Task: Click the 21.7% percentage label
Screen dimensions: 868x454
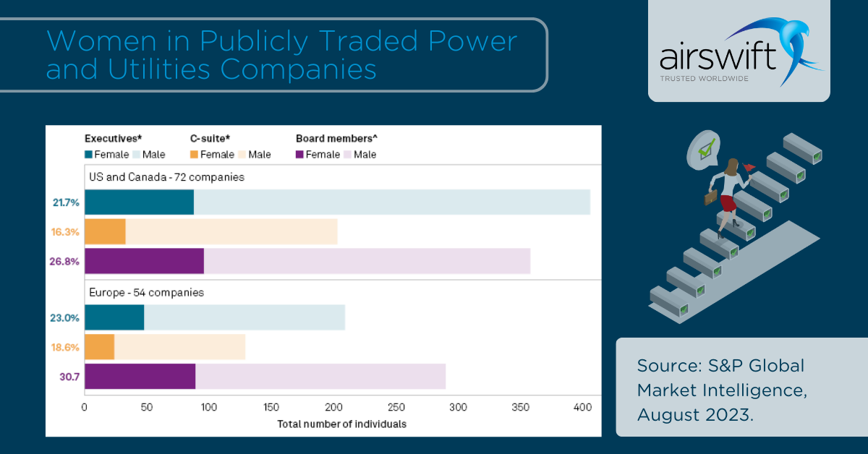Action: pos(64,202)
